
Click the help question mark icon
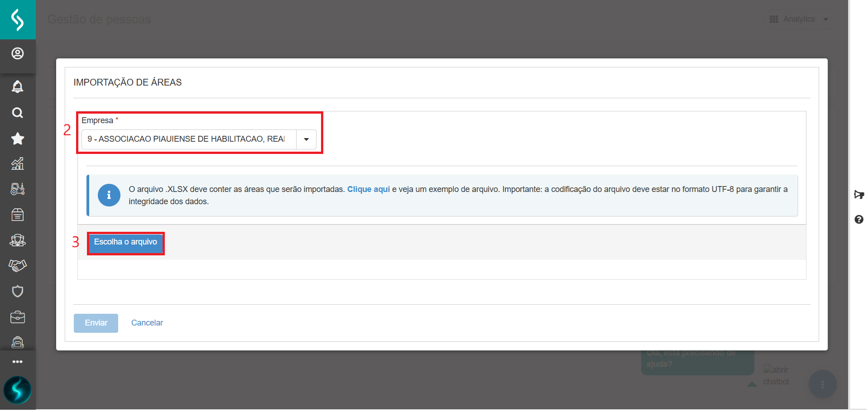click(x=858, y=220)
